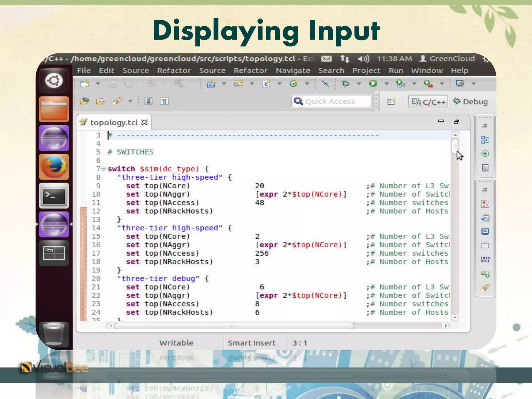Image resolution: width=532 pixels, height=399 pixels.
Task: Expand the New C++ Class dropdown arrow
Action: click(307, 84)
